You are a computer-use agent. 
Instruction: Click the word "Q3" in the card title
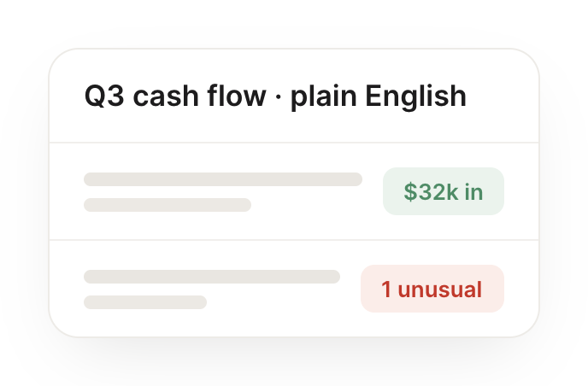pos(104,96)
